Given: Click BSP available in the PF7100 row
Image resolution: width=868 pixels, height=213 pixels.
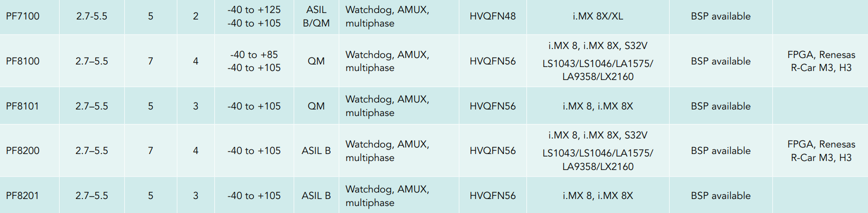Looking at the screenshot, I should click(720, 16).
